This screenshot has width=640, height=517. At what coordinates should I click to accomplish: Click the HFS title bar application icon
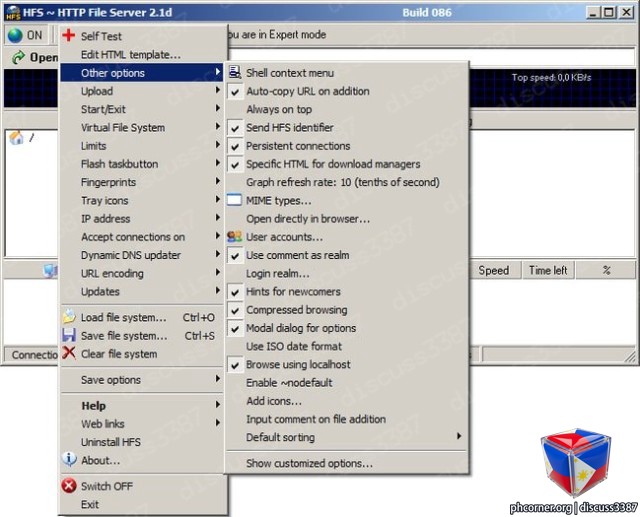coord(13,13)
